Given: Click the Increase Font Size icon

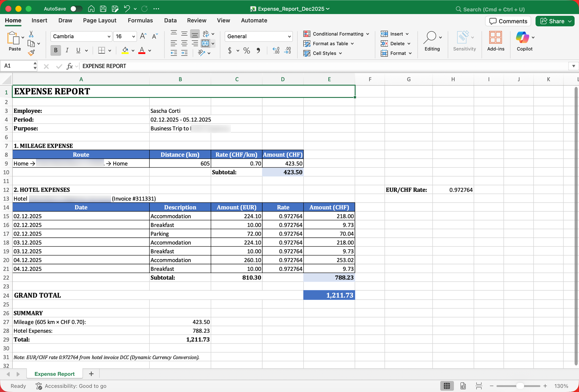Looking at the screenshot, I should 143,36.
